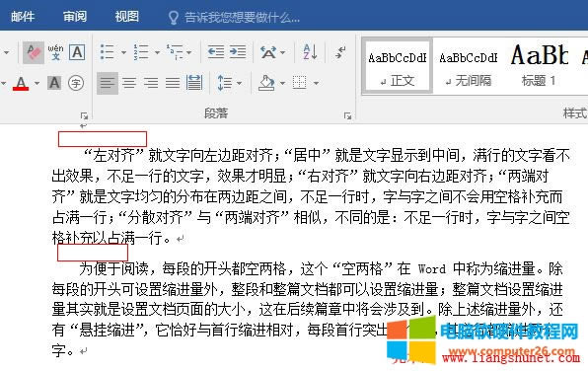Expand the Asian Layout dropdown arrow

pos(283,52)
